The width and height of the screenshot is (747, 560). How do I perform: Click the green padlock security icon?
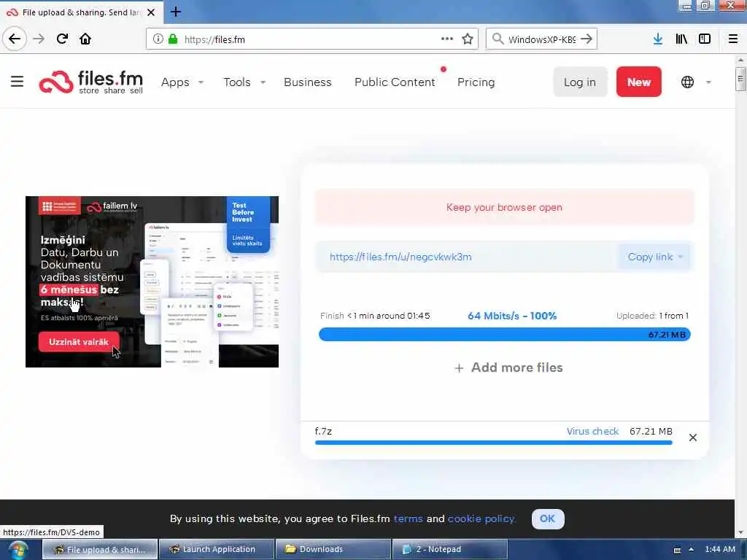173,39
